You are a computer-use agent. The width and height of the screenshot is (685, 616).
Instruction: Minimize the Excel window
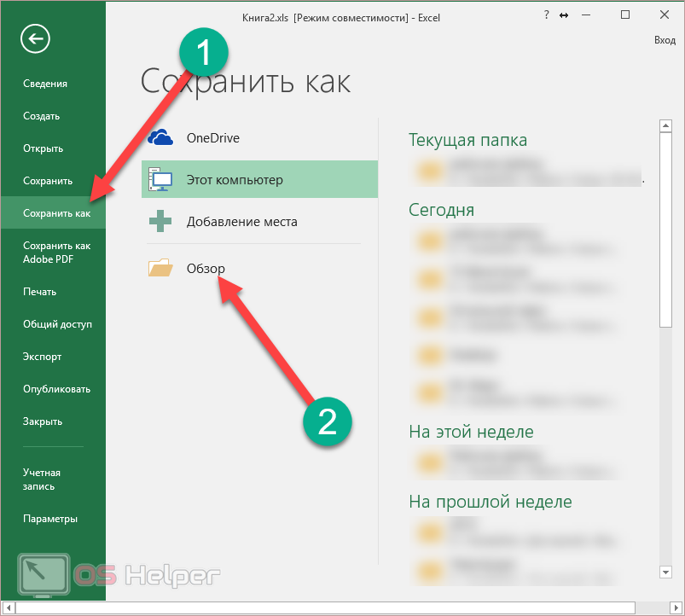click(x=586, y=15)
